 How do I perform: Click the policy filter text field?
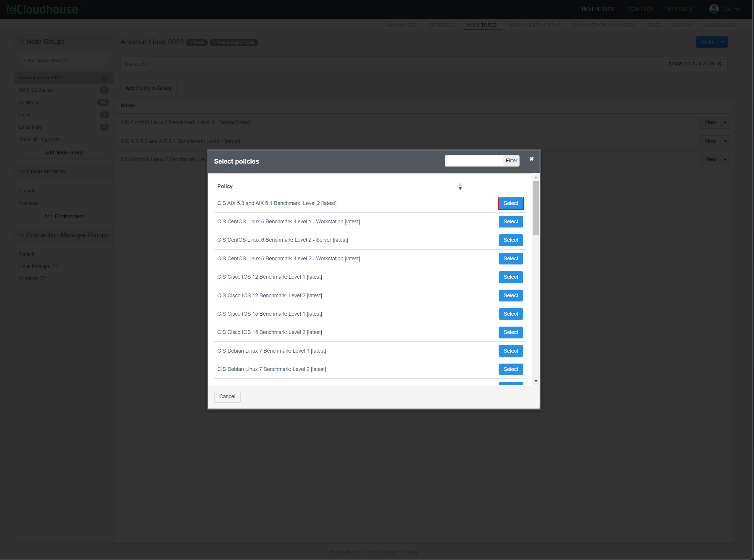point(474,161)
